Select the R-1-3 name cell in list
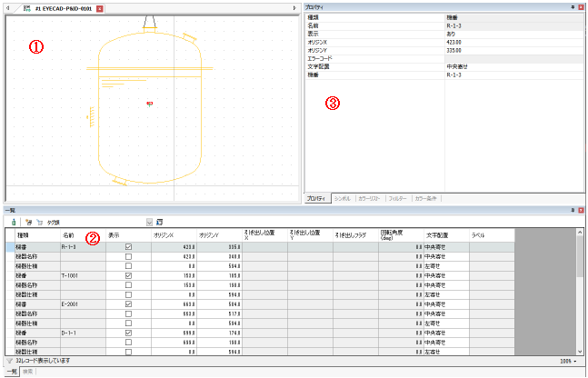 click(x=84, y=247)
